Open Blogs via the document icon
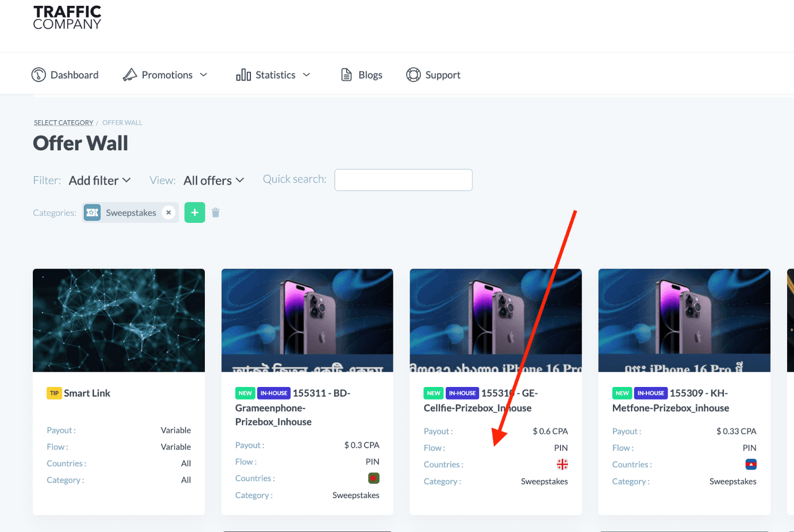This screenshot has width=794, height=532. pos(346,75)
